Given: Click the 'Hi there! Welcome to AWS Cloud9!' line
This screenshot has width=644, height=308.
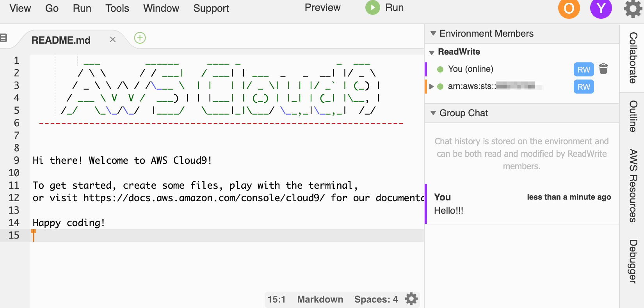Looking at the screenshot, I should [122, 160].
